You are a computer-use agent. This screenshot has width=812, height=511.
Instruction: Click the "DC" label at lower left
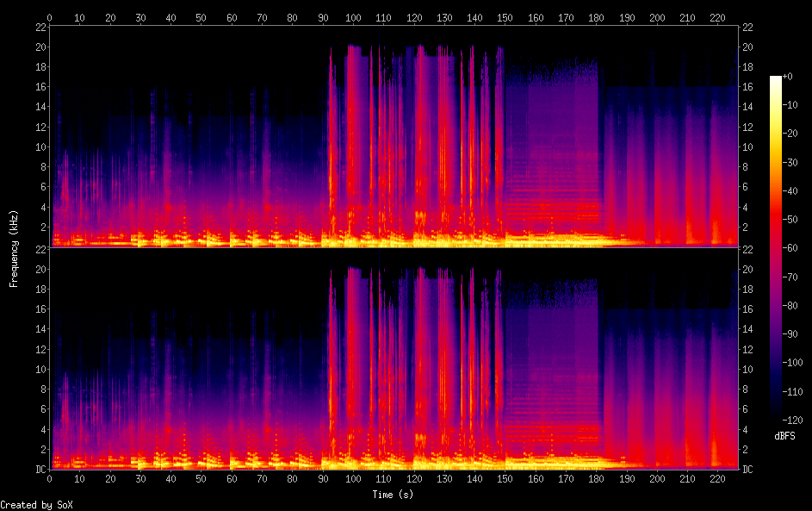41,470
